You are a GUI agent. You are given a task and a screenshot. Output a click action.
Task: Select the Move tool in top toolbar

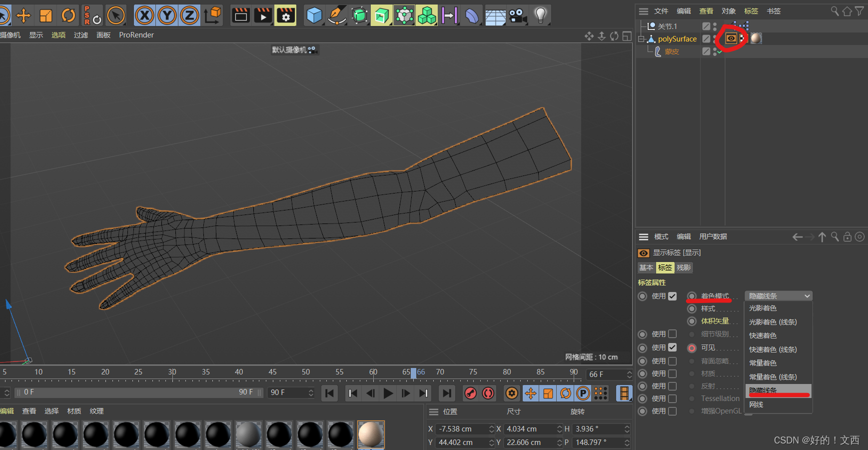pos(23,15)
